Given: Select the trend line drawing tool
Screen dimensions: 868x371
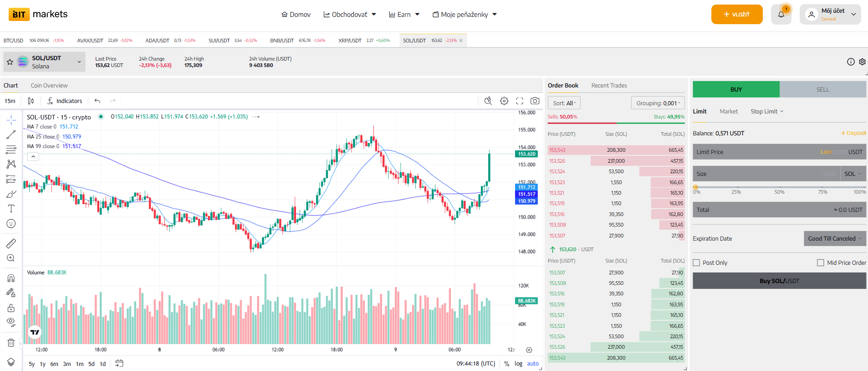Looking at the screenshot, I should tap(11, 135).
